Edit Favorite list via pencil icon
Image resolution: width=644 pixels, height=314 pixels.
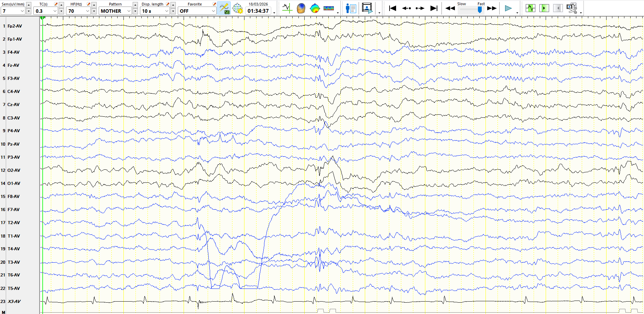[x=214, y=4]
